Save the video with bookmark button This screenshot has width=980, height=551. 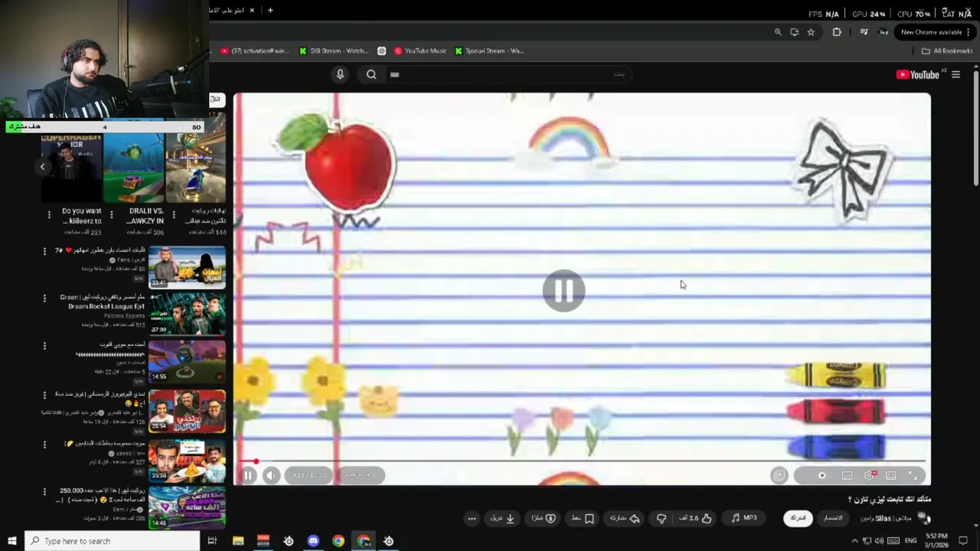coord(582,518)
